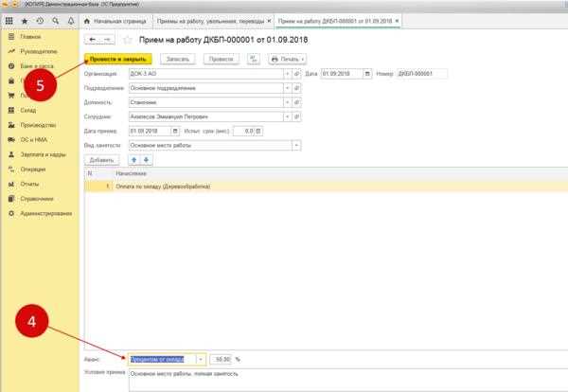This screenshot has width=568, height=392.
Task: Open the Производство section
Action: (x=38, y=125)
